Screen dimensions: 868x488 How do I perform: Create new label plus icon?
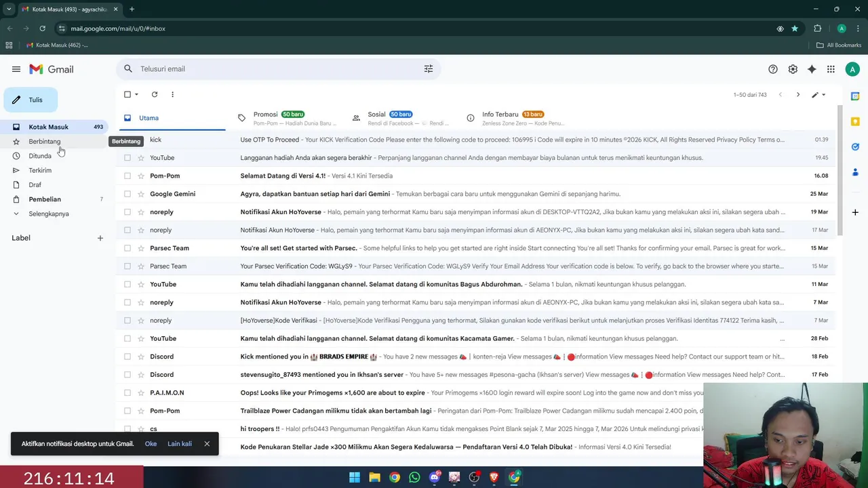(x=100, y=238)
